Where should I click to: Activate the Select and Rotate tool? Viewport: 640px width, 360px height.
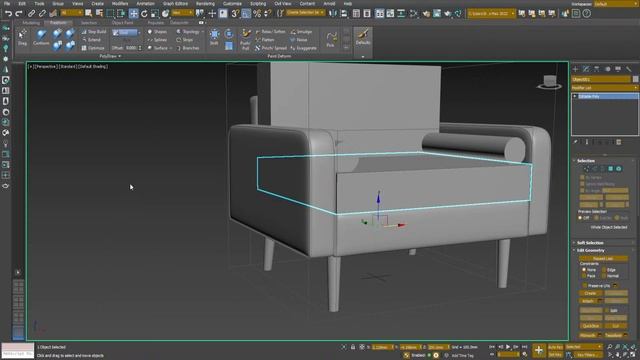[x=144, y=13]
